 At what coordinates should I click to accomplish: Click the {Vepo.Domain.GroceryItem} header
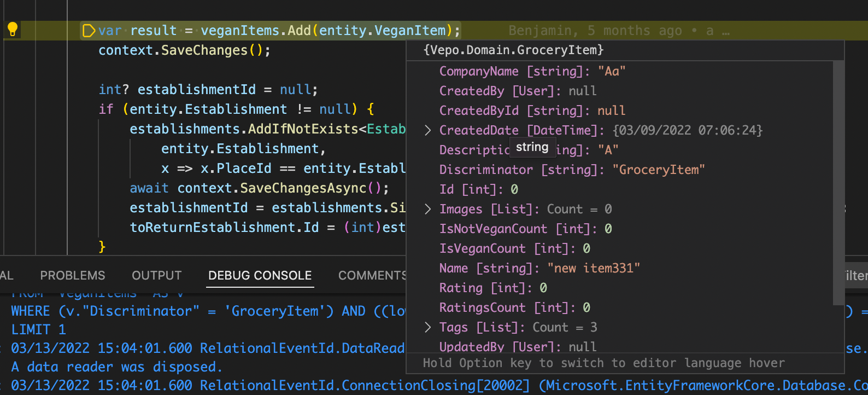tap(513, 50)
